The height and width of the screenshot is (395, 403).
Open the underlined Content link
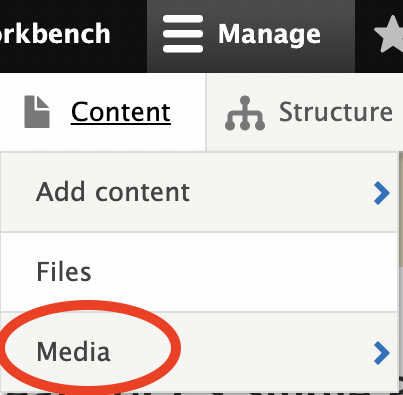(121, 112)
